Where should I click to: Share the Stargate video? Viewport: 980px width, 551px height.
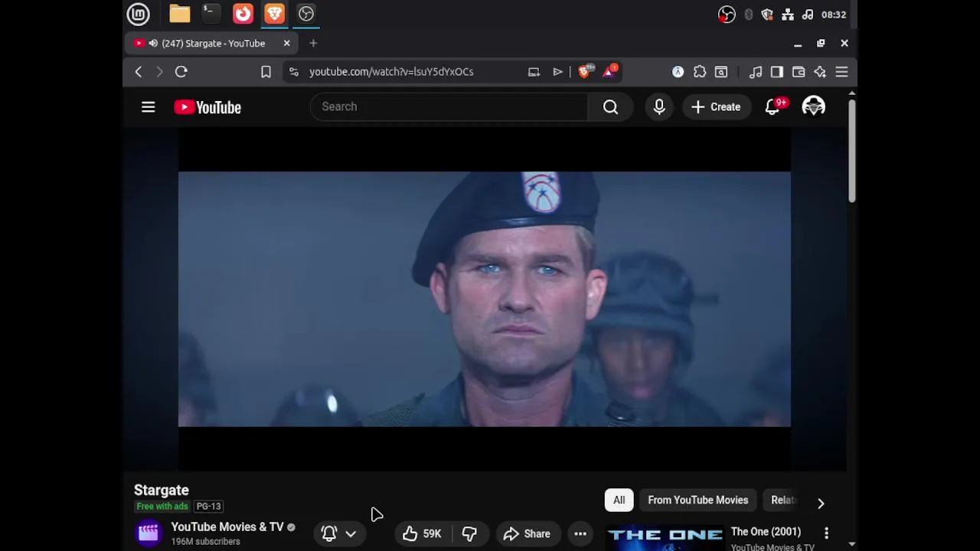coord(527,533)
